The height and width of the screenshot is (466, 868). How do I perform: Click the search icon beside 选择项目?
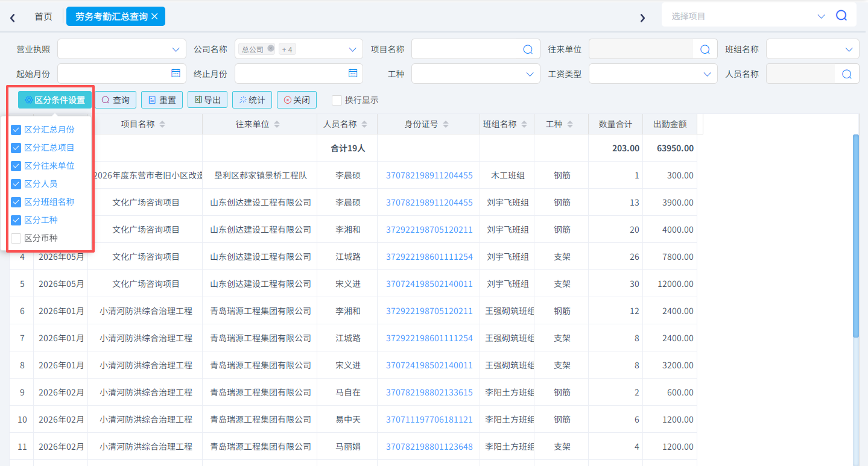[841, 16]
